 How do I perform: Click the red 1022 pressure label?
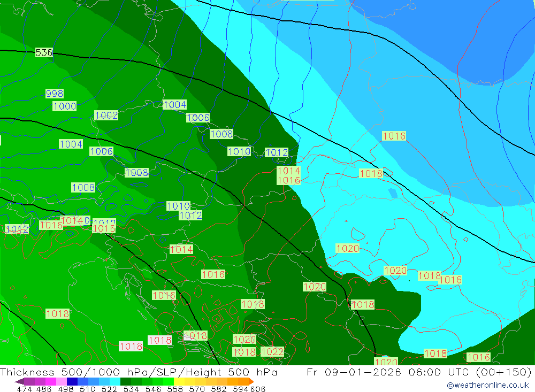point(272,351)
